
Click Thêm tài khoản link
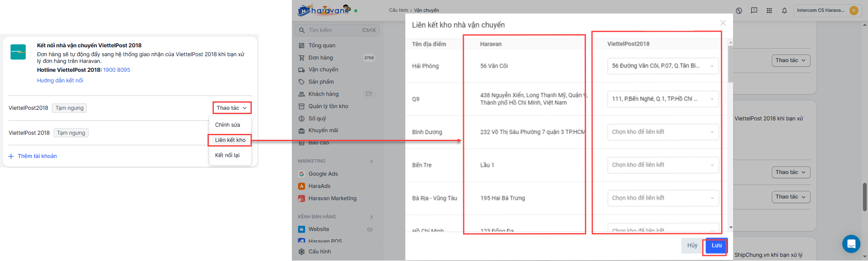[37, 156]
